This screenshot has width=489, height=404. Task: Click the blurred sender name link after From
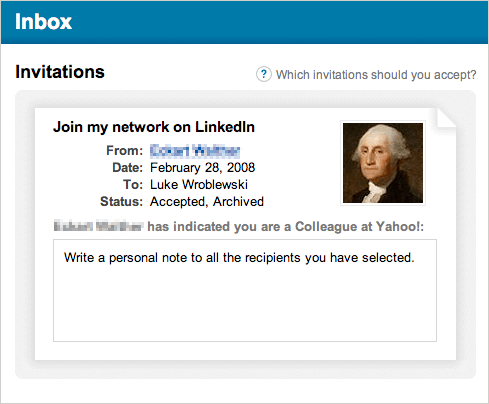[195, 151]
